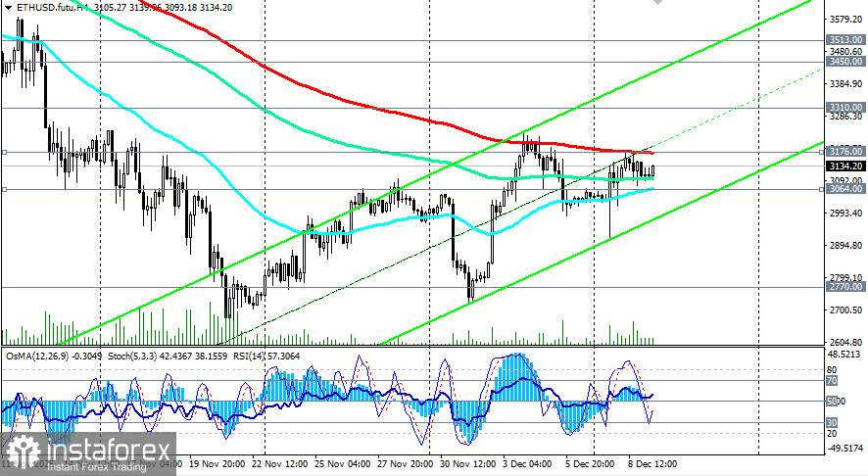This screenshot has width=868, height=476.
Task: Click the RSI(14) indicator label
Action: click(x=249, y=357)
